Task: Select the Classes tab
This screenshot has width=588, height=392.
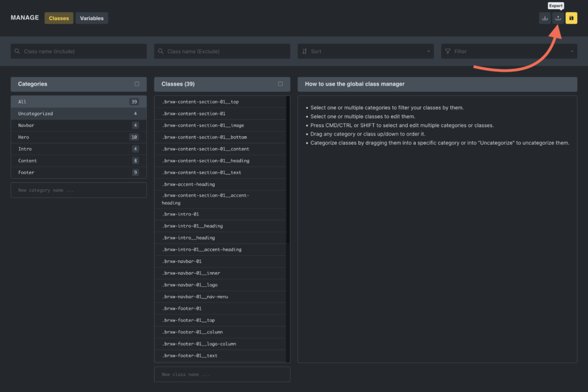Action: tap(59, 18)
